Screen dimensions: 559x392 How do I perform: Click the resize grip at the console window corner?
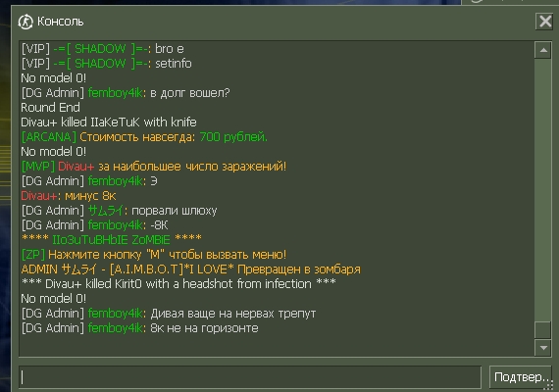click(549, 385)
